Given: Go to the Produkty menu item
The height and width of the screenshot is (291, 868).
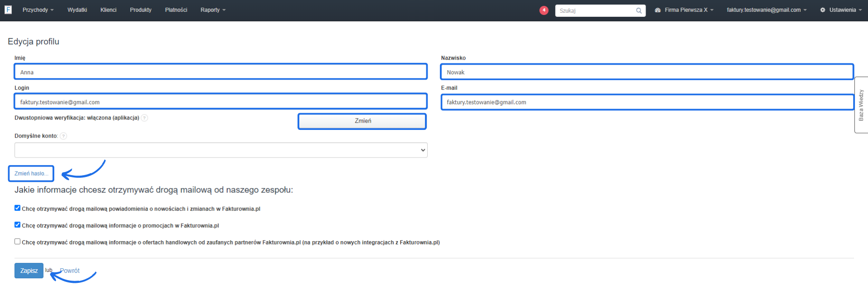Looking at the screenshot, I should tap(141, 10).
